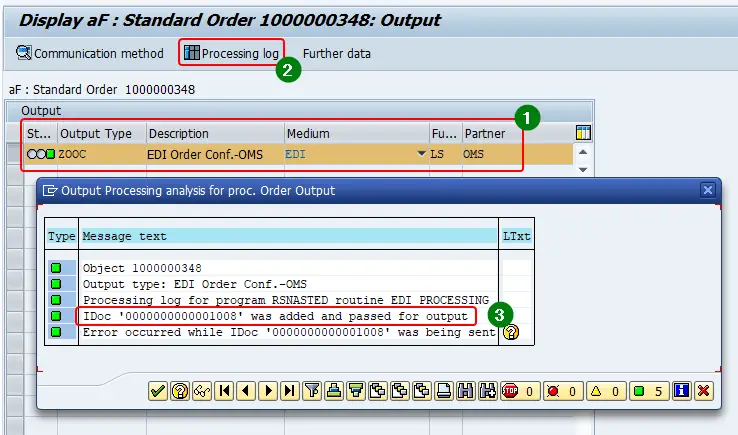Click the LS function cell
Viewport: 738px width, 435px height.
(x=445, y=154)
